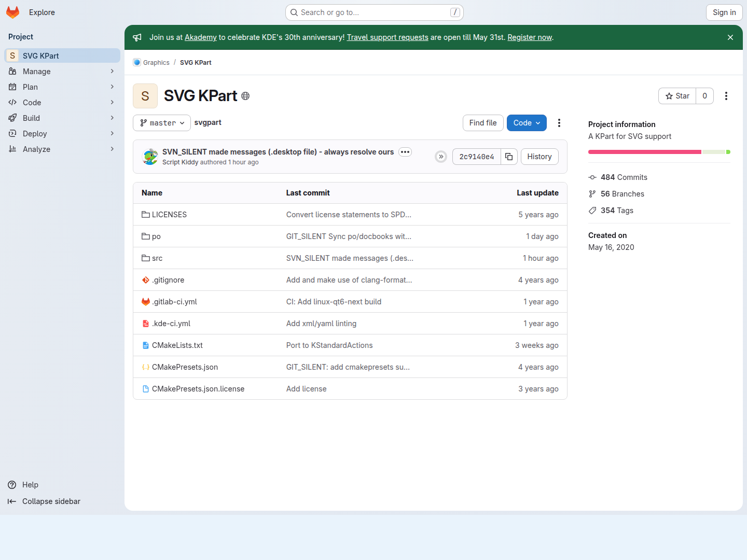
Task: Focus the Search or go to field
Action: click(x=375, y=12)
